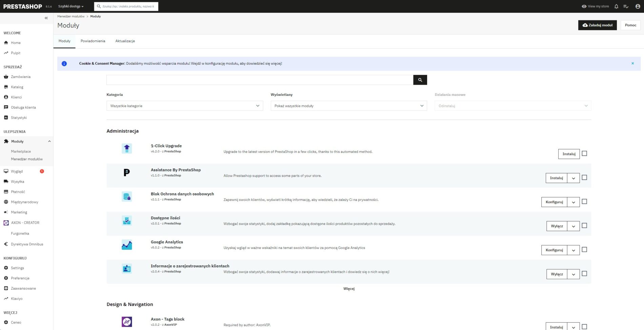Open the Wyświetlany filter dropdown
This screenshot has width=644, height=330.
(349, 106)
